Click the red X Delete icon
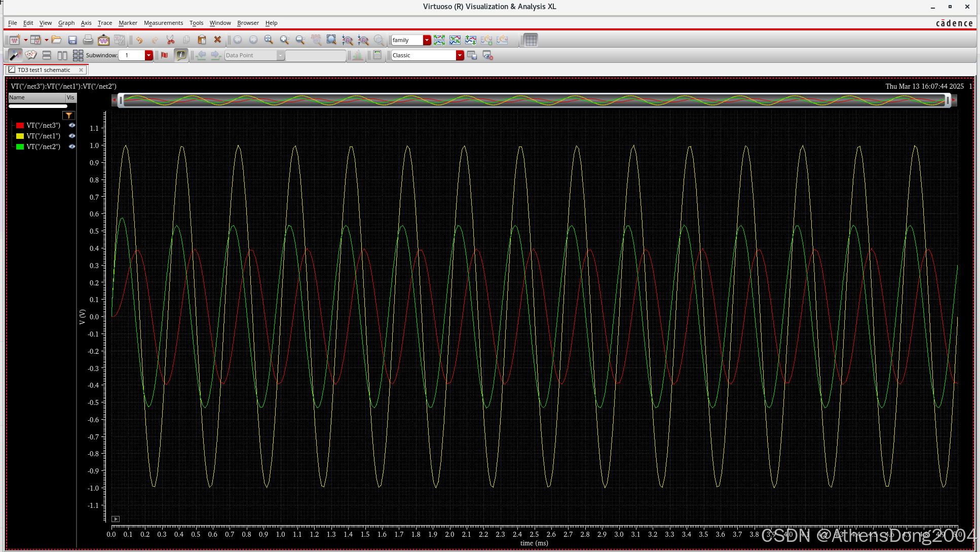 tap(217, 40)
